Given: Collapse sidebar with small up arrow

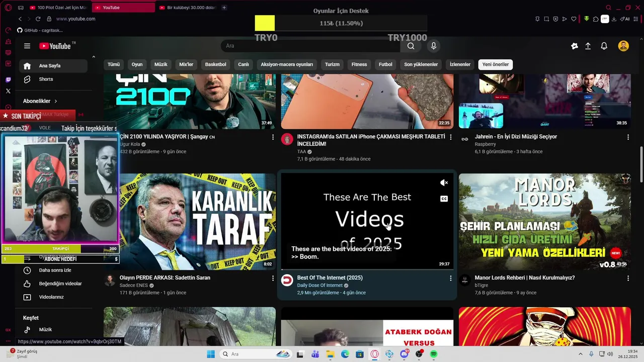Looking at the screenshot, I should coord(94,57).
